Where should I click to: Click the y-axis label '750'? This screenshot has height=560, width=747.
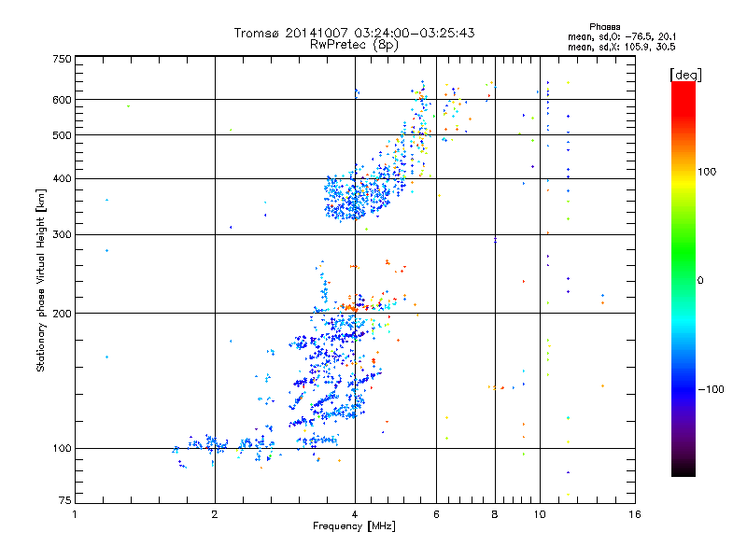click(63, 59)
